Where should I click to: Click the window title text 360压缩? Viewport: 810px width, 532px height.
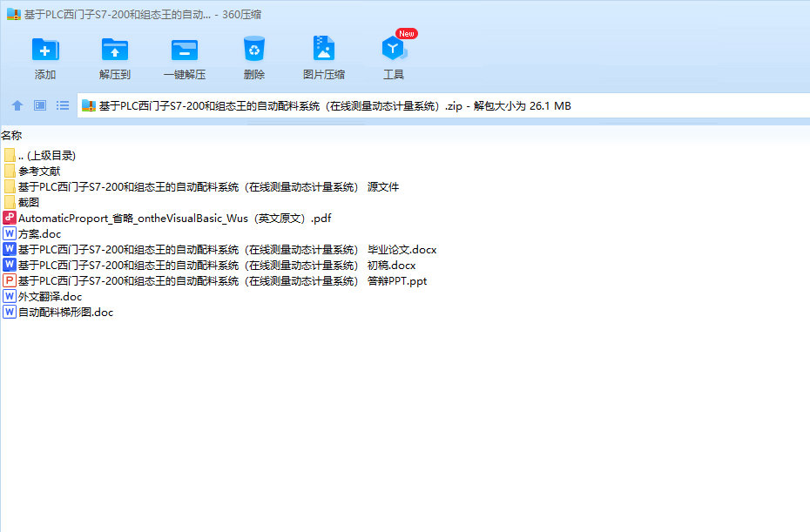coord(242,15)
